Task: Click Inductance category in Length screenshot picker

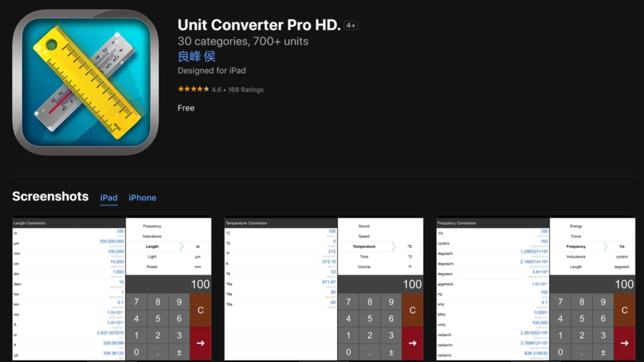Action: 152,236
